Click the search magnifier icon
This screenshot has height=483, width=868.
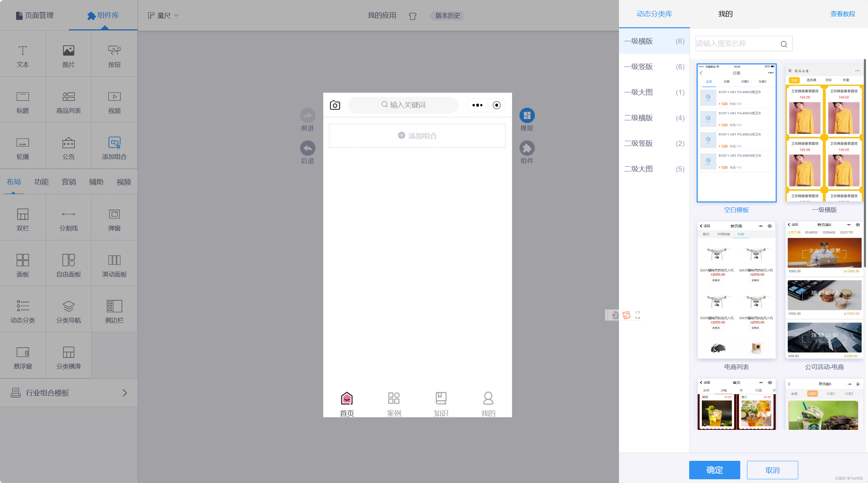784,44
